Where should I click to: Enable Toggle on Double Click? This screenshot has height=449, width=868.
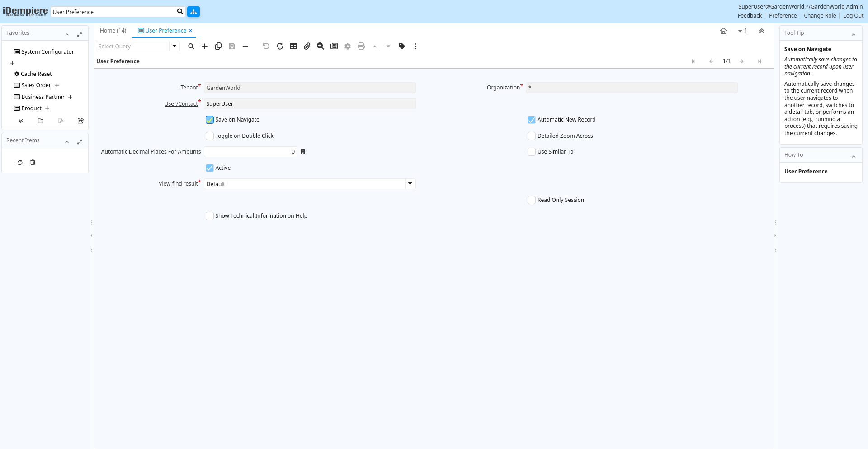pyautogui.click(x=210, y=136)
